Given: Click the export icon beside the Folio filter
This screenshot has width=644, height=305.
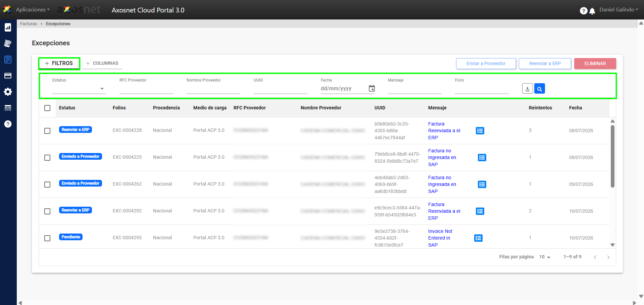Looking at the screenshot, I should [x=528, y=89].
